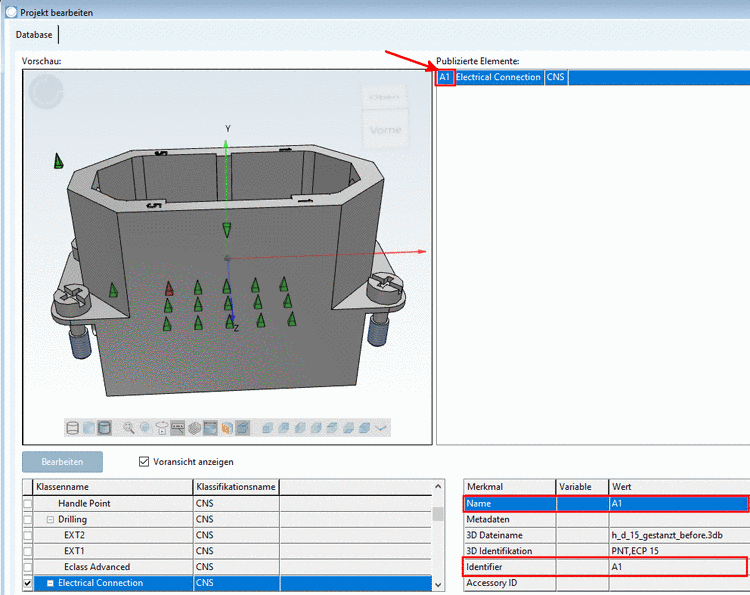This screenshot has width=750, height=595.
Task: Select published element 'A1 Electrical Connection'
Action: [593, 77]
